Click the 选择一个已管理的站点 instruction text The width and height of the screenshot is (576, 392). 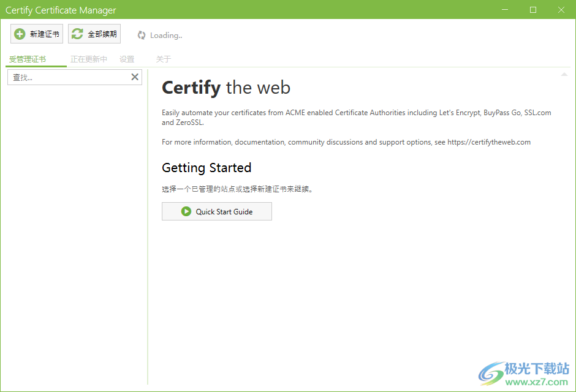coord(237,189)
